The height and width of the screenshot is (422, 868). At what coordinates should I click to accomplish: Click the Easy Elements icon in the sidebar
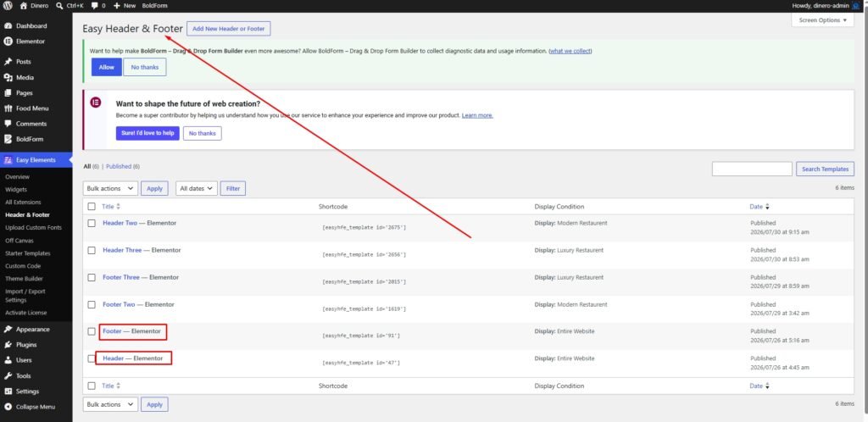pyautogui.click(x=8, y=160)
